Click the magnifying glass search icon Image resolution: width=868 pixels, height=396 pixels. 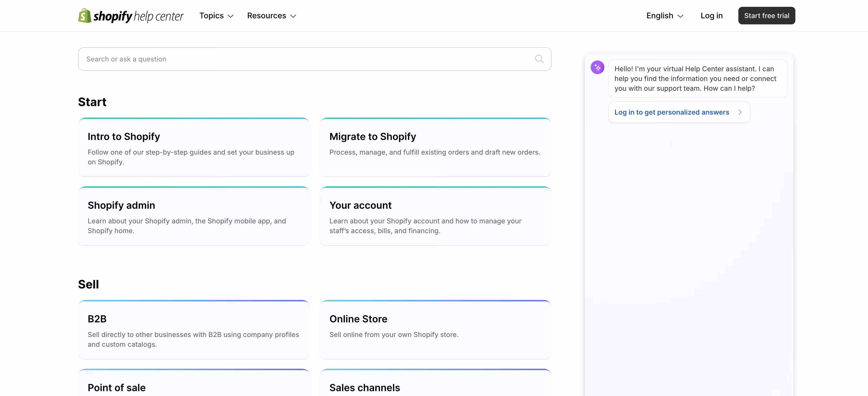coord(539,59)
